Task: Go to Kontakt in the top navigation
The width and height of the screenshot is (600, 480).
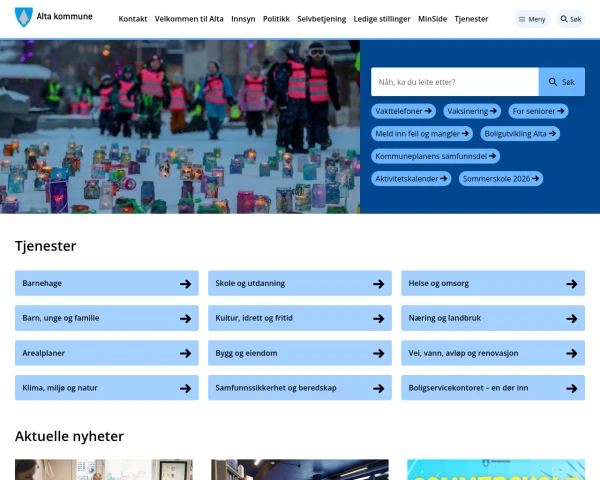Action: pos(133,19)
